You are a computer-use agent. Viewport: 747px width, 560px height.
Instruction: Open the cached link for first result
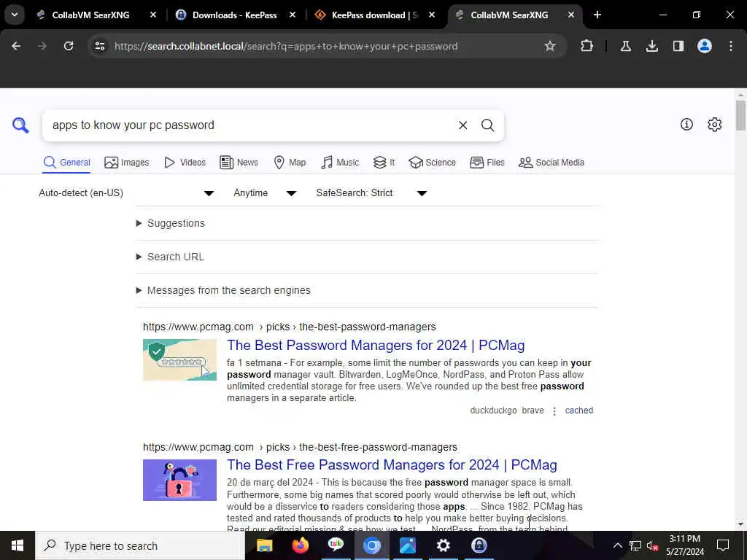tap(578, 411)
